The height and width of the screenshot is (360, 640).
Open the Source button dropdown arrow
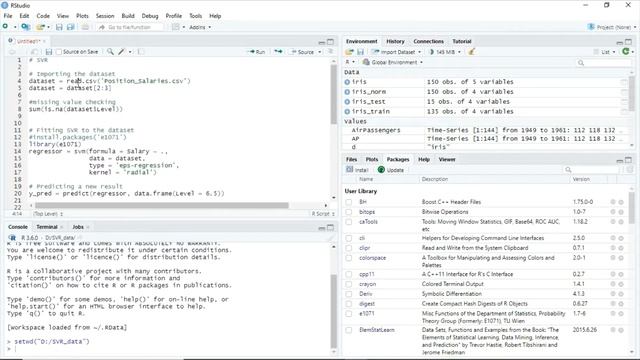tap(320, 52)
